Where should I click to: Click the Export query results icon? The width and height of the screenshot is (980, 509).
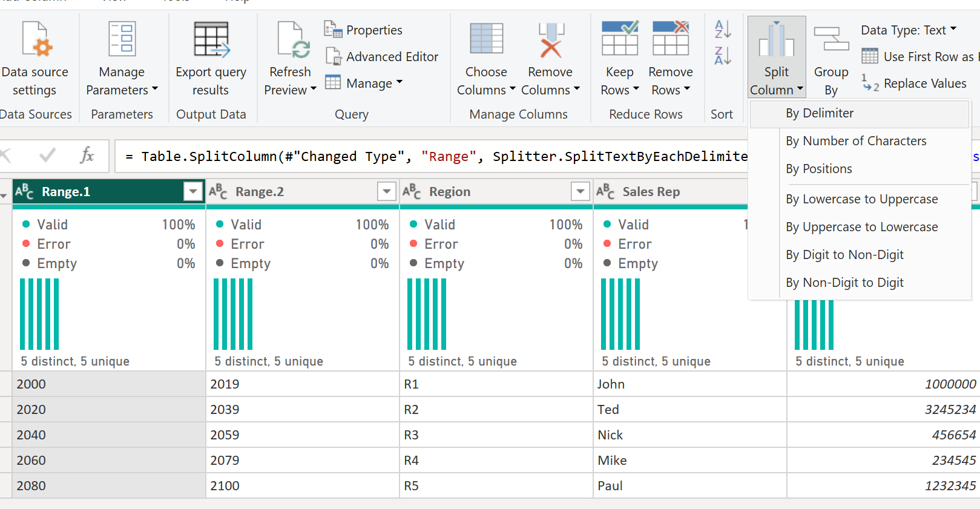pos(211,39)
